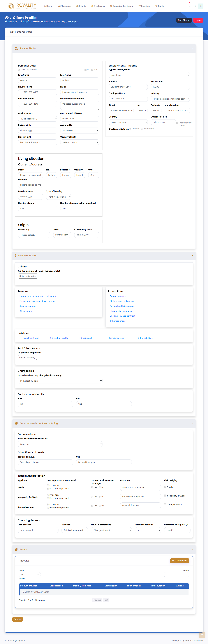Click the IBAN input field
This screenshot has height=644, width=208.
point(45,404)
